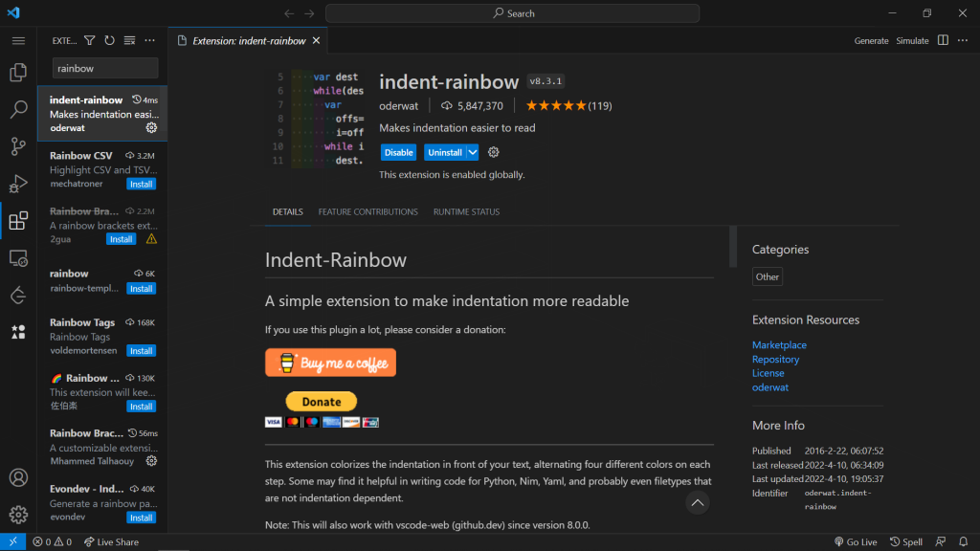Disable the indent-rainbow extension

(x=398, y=152)
